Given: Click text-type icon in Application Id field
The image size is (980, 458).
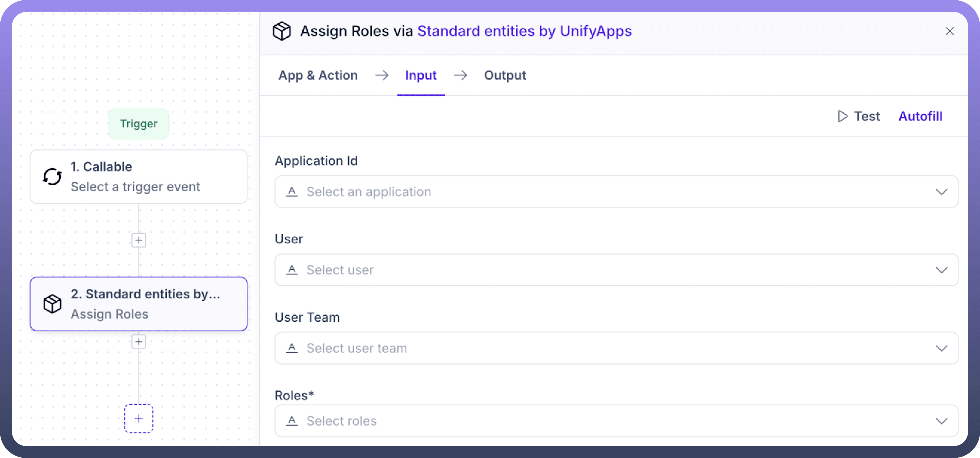Looking at the screenshot, I should (x=292, y=192).
